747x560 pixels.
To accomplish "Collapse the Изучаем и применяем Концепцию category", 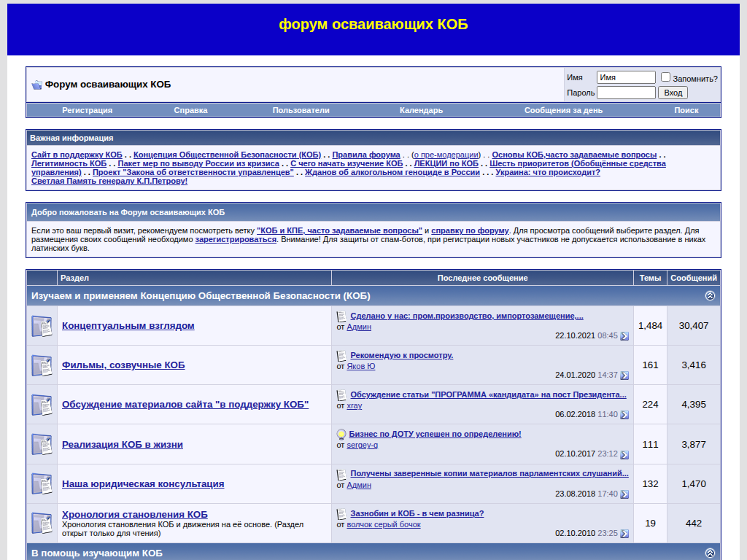I will click(x=710, y=296).
